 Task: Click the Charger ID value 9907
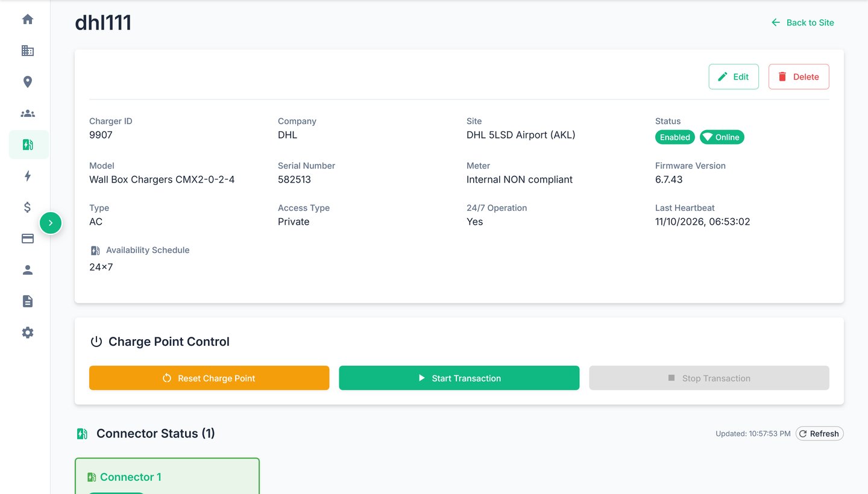[x=101, y=135]
